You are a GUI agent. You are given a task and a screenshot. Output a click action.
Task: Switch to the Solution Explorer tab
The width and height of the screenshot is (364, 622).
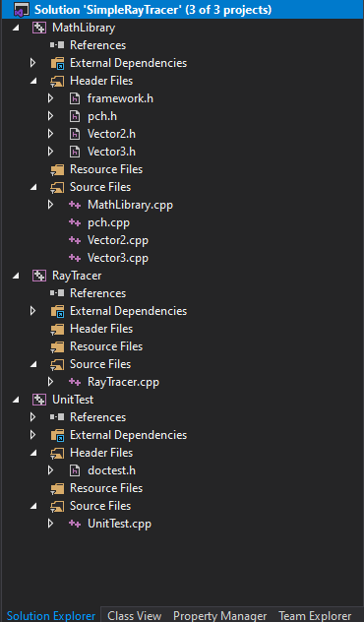click(x=51, y=616)
